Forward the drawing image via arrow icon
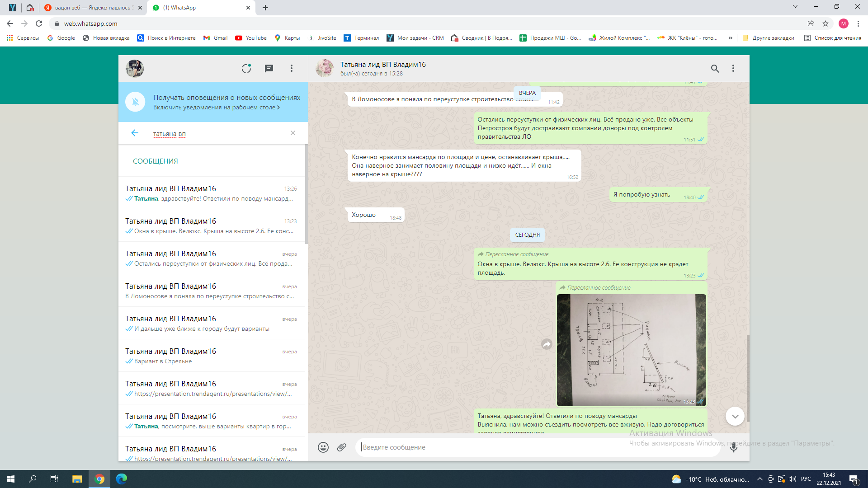Image resolution: width=868 pixels, height=488 pixels. pyautogui.click(x=547, y=344)
